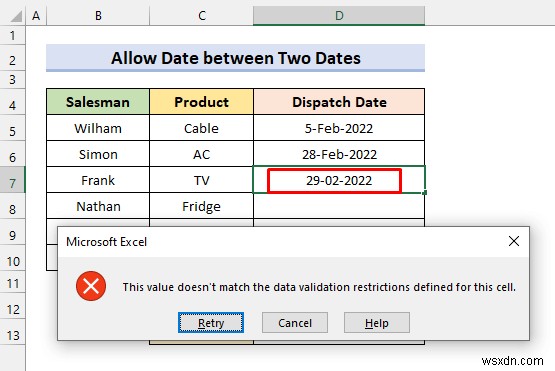Click the Dispatch Date header cell
Screen dimensions: 555x371
pos(339,102)
